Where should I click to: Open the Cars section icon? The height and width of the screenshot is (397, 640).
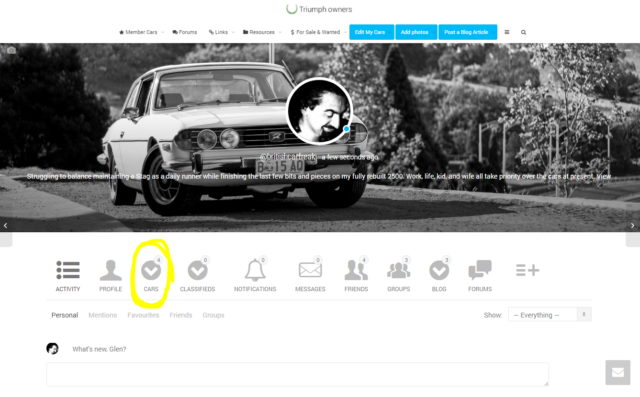point(151,270)
